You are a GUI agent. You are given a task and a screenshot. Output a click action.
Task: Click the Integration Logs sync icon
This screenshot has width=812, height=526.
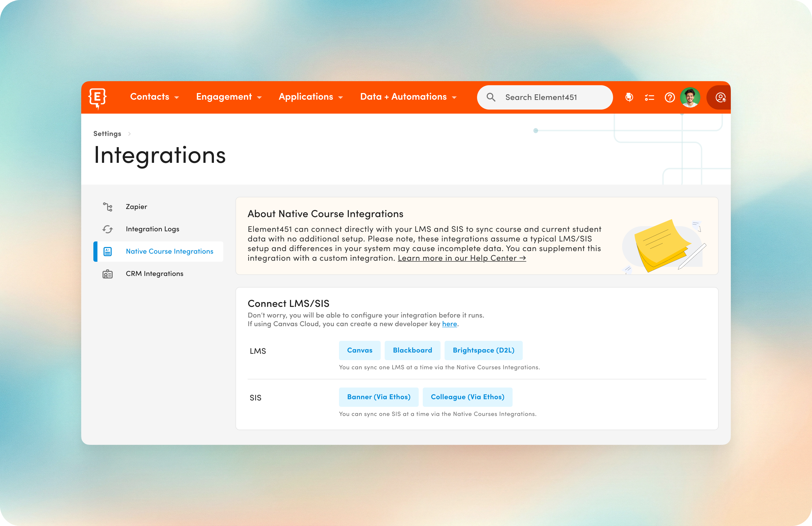pos(108,229)
